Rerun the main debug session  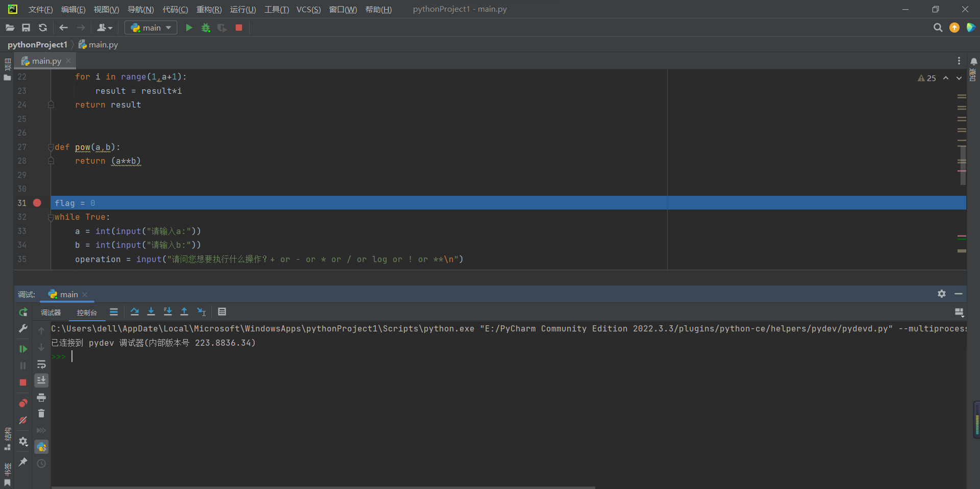(23, 312)
